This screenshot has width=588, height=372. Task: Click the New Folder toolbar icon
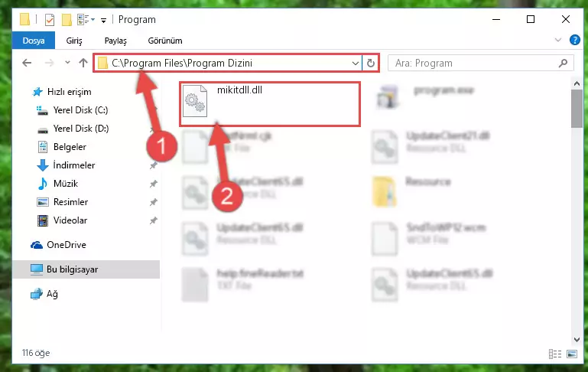(x=67, y=20)
